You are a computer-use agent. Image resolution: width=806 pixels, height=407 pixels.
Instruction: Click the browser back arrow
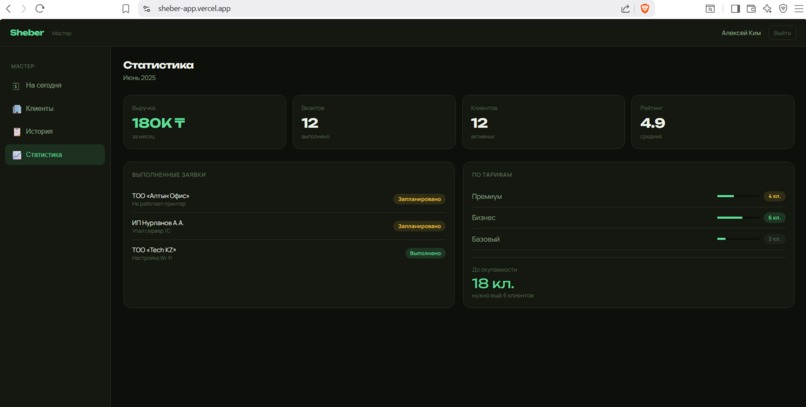tap(8, 8)
